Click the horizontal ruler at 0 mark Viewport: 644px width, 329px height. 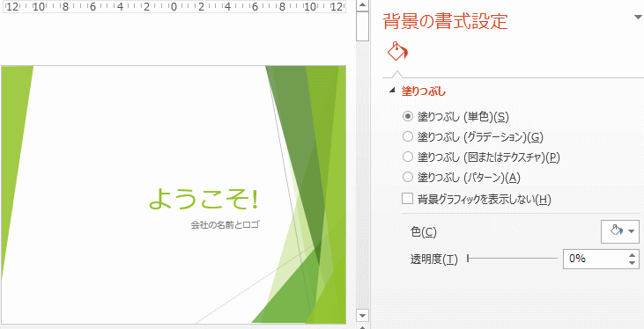[174, 7]
